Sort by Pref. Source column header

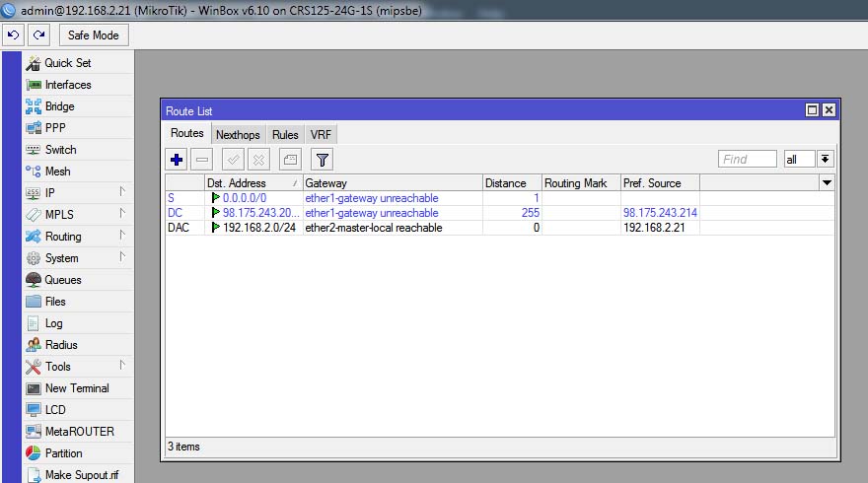click(660, 183)
